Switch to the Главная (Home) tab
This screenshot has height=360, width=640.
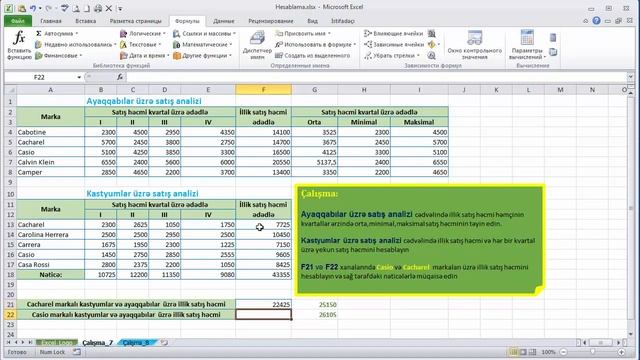pyautogui.click(x=51, y=21)
